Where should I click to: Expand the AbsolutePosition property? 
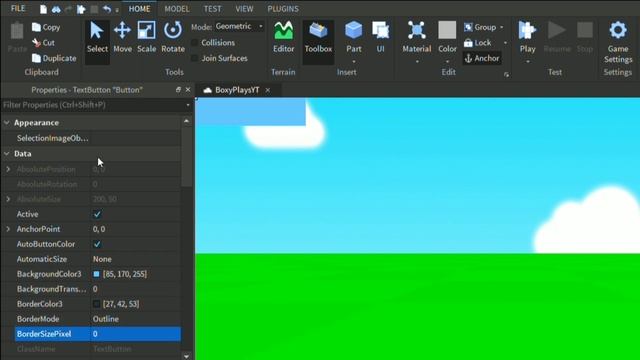pos(8,169)
